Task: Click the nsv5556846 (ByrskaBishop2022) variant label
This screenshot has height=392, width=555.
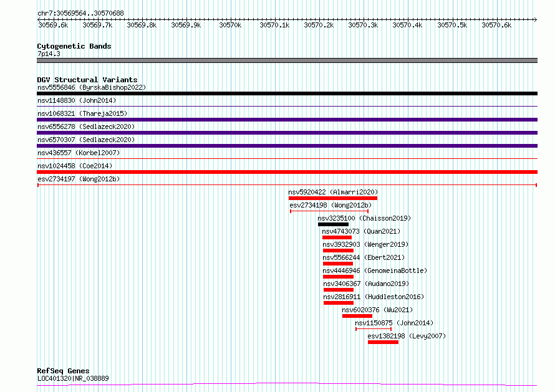Action: tap(92, 87)
